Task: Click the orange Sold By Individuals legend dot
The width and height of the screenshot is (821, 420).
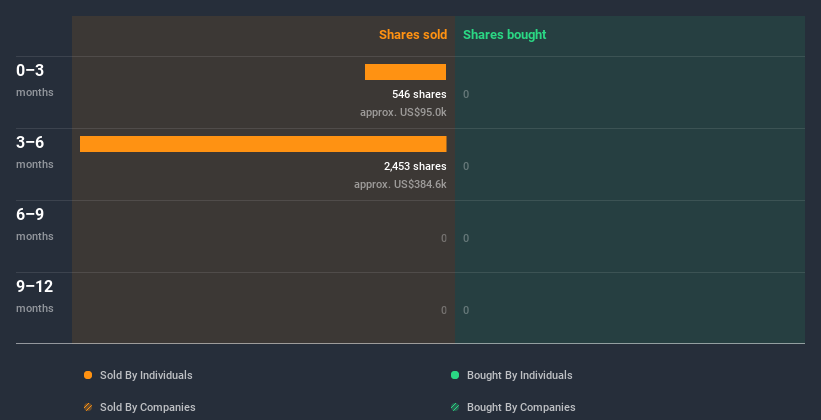Action: pos(88,375)
